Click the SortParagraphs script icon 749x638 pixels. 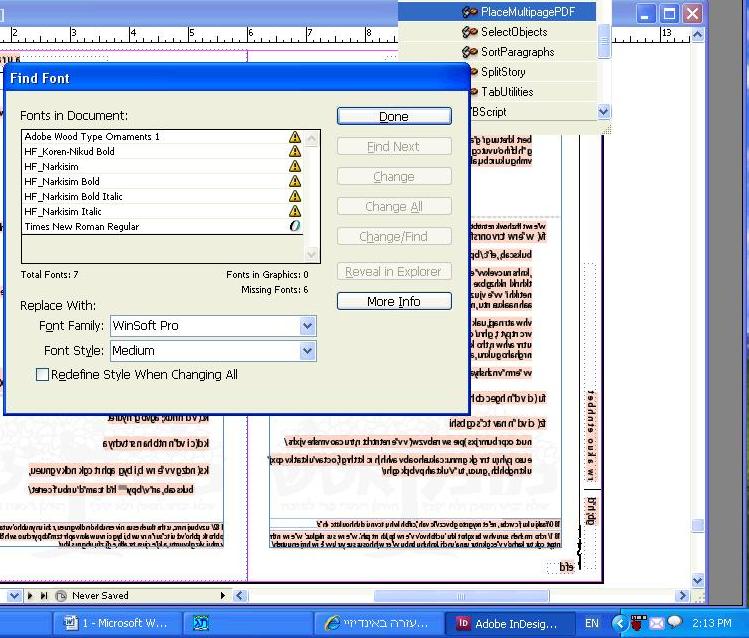point(470,52)
